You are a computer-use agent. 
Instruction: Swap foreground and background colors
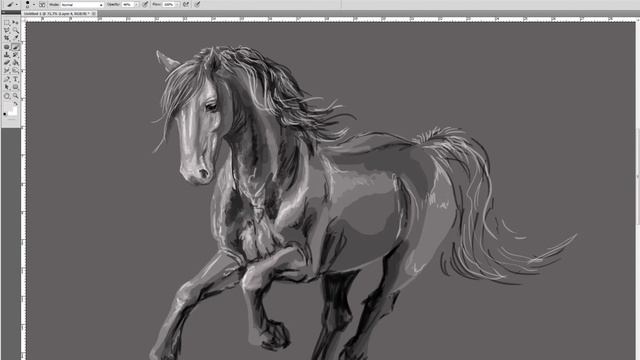point(15,104)
